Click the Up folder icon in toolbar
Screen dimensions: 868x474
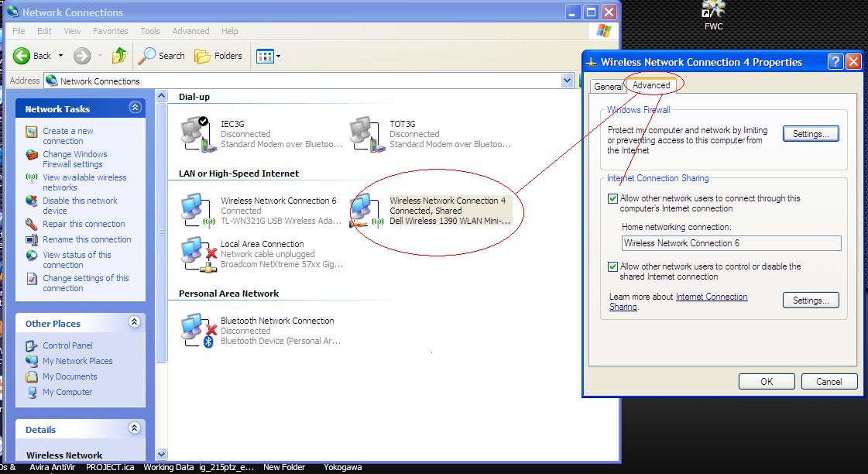(x=119, y=55)
